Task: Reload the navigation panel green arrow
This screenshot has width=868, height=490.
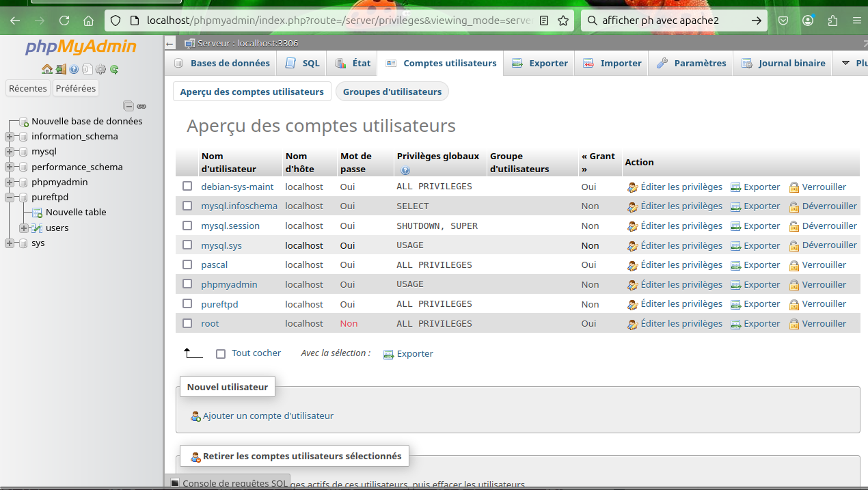Action: (x=114, y=69)
